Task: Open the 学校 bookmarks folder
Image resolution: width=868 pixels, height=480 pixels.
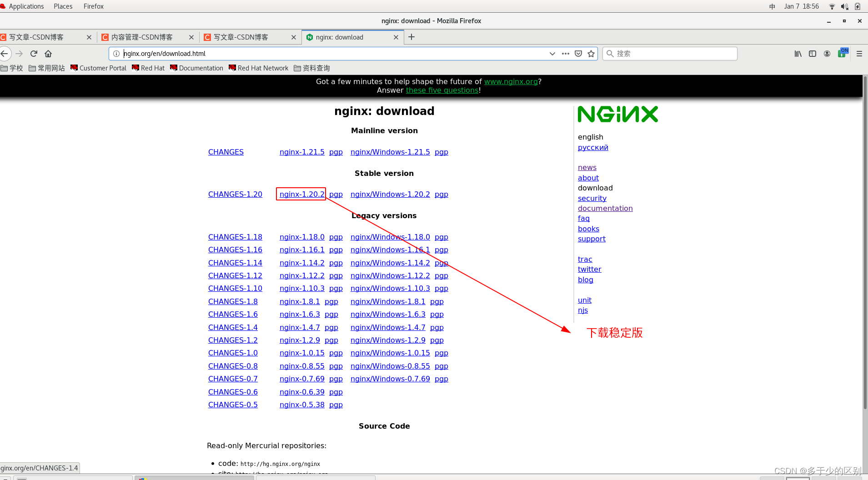Action: point(12,68)
